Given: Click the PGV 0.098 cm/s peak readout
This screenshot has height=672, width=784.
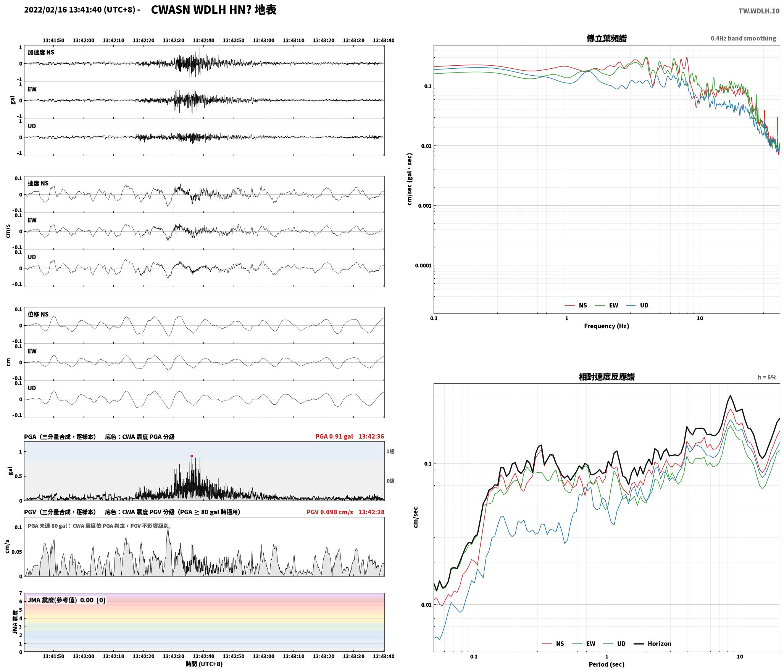Looking at the screenshot, I should (x=330, y=512).
